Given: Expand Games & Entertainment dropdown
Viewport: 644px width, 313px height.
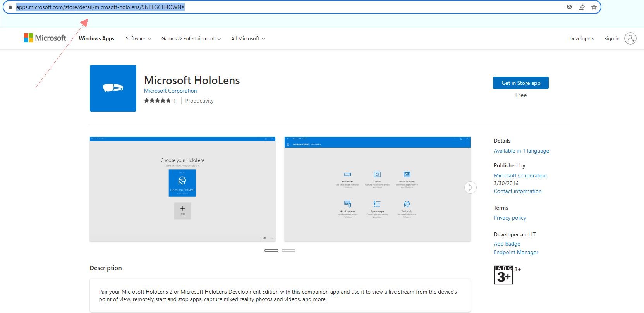Looking at the screenshot, I should [191, 39].
